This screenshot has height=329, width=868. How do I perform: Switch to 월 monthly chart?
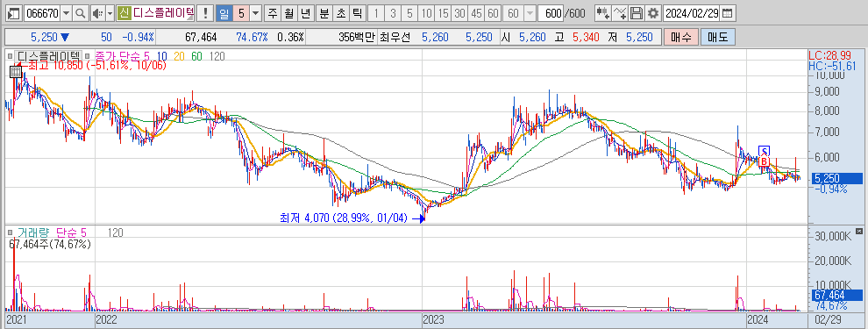click(x=289, y=13)
